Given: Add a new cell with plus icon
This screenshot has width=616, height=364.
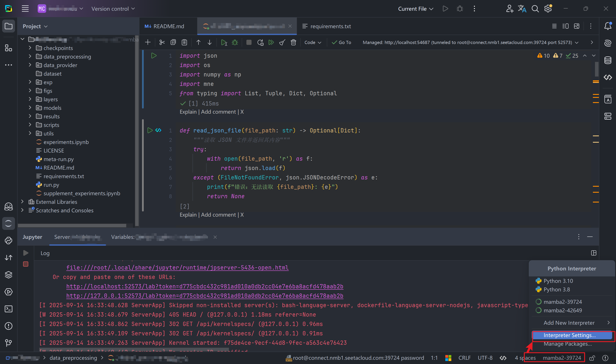Looking at the screenshot, I should [148, 43].
